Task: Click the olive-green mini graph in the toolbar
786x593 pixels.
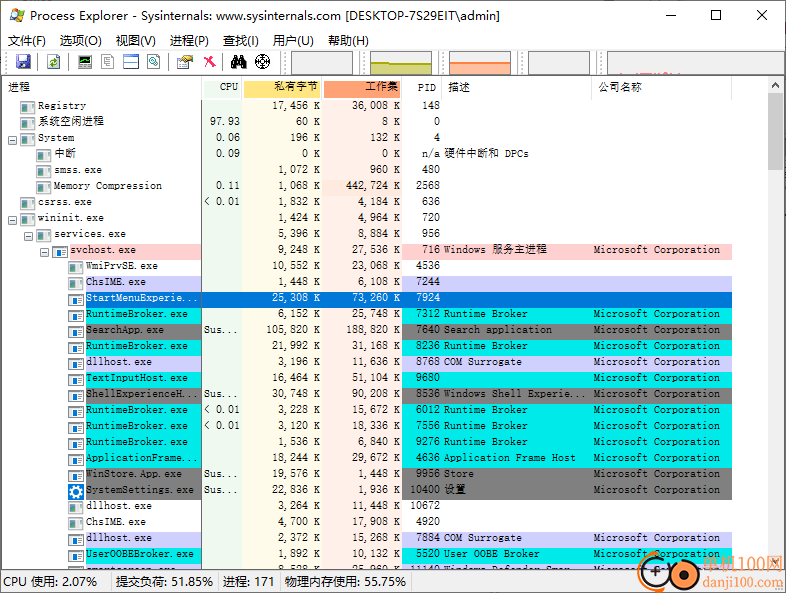Action: point(401,63)
